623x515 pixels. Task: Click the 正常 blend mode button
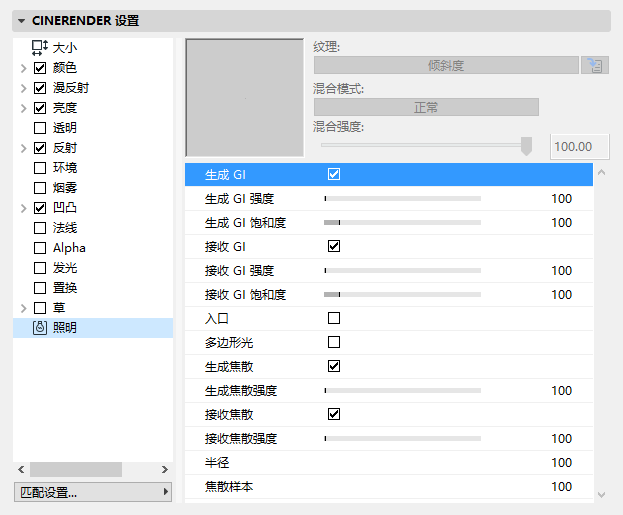(426, 107)
